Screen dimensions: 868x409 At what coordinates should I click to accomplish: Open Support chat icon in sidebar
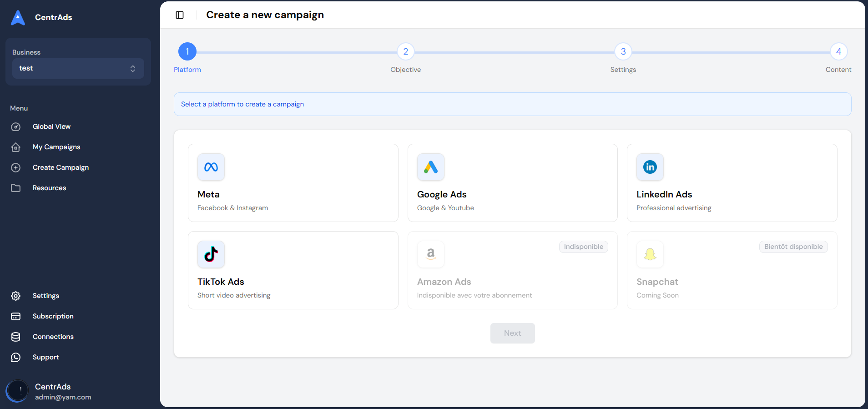pyautogui.click(x=16, y=357)
